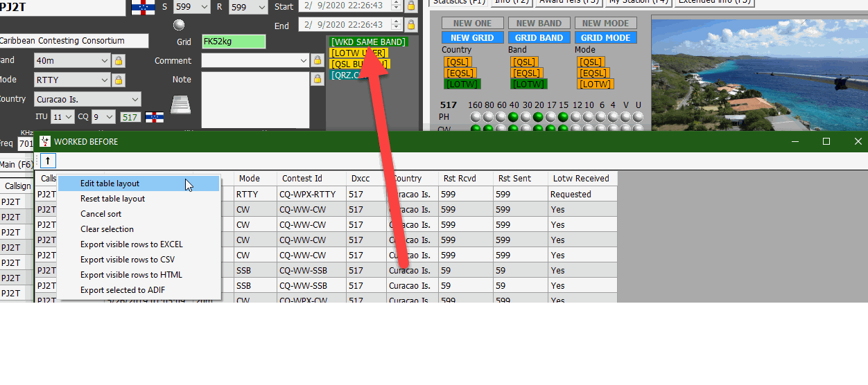
Task: Switch to the Award refs (F3) tab
Action: 568,2
